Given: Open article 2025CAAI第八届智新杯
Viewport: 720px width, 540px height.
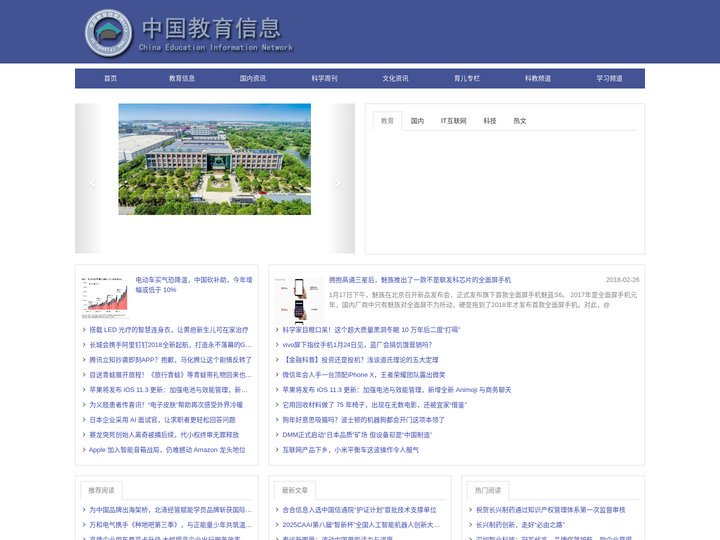Looking at the screenshot, I should [361, 525].
